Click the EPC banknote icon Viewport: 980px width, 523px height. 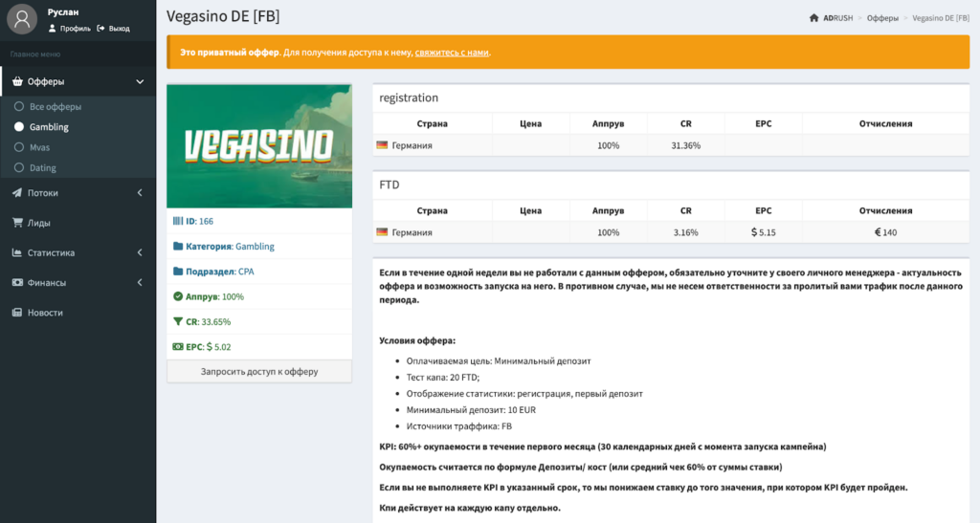[178, 346]
